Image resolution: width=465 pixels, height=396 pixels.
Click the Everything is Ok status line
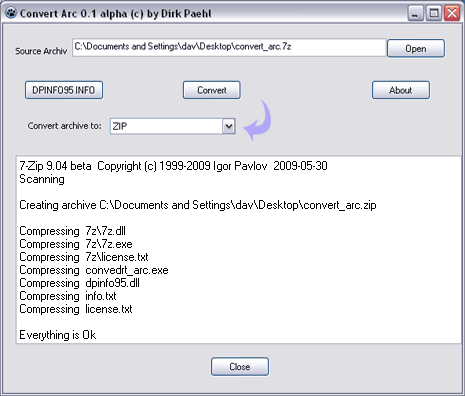click(58, 335)
